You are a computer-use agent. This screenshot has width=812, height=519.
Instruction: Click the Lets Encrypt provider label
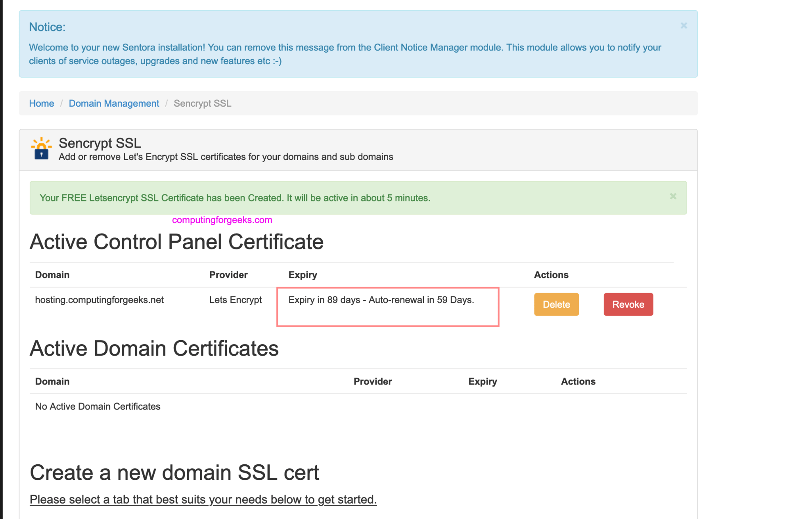tap(236, 300)
